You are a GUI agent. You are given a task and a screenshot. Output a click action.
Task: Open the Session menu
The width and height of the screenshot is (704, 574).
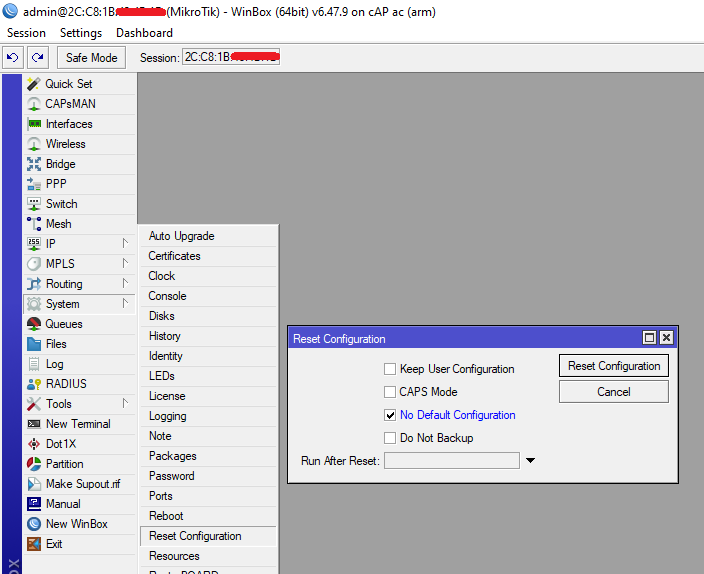(x=26, y=33)
